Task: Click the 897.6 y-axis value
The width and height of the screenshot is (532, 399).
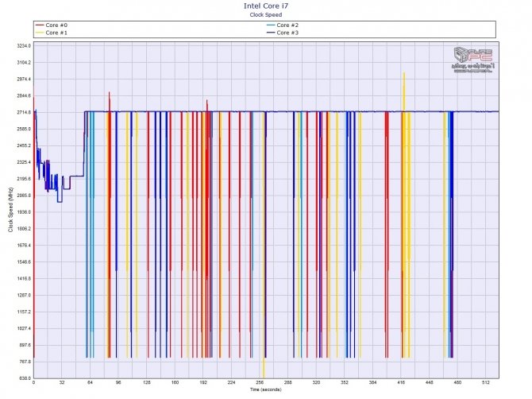Action: tap(24, 345)
